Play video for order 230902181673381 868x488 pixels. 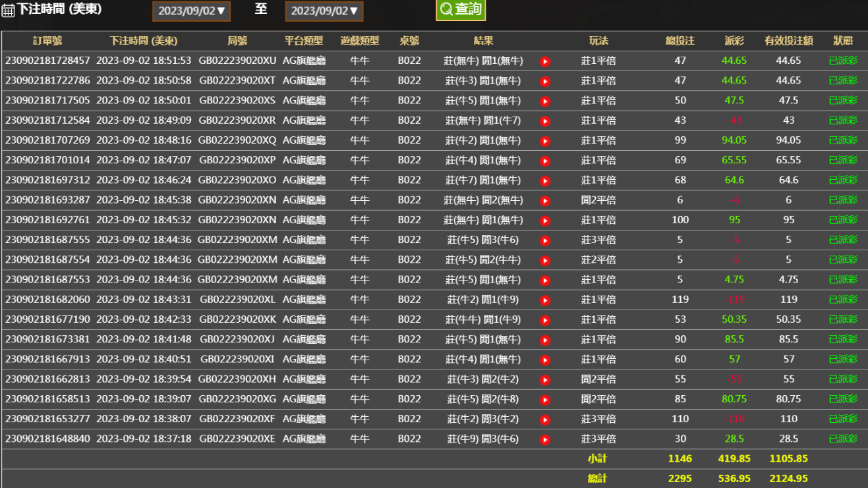pos(545,340)
